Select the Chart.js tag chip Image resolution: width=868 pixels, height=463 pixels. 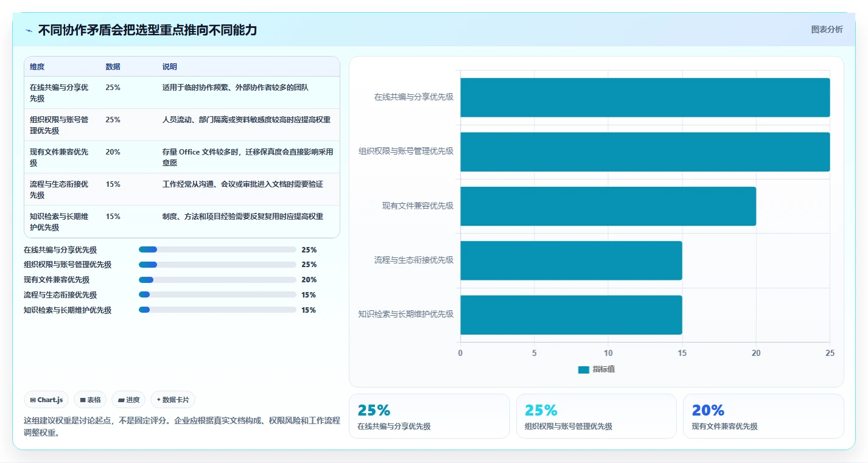(x=47, y=400)
